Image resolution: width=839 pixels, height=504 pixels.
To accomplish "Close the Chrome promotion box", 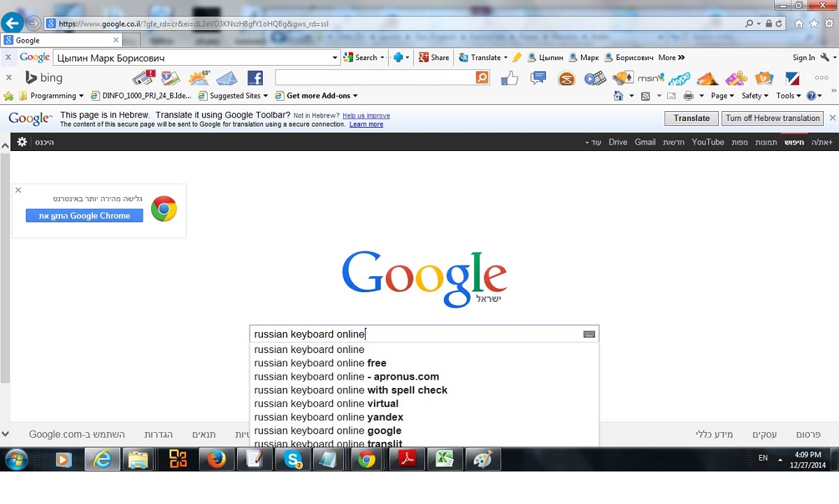I will (x=19, y=190).
